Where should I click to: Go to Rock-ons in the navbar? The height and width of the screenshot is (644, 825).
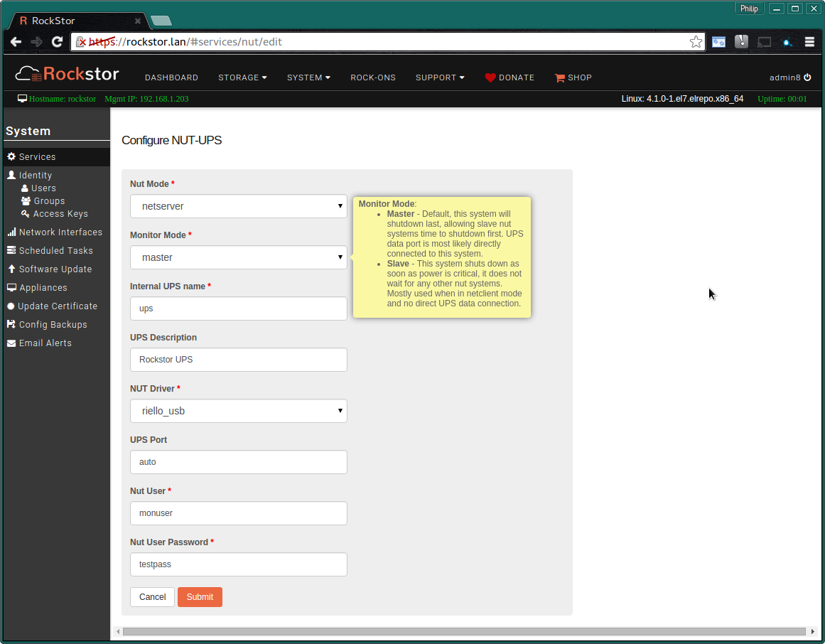tap(373, 77)
